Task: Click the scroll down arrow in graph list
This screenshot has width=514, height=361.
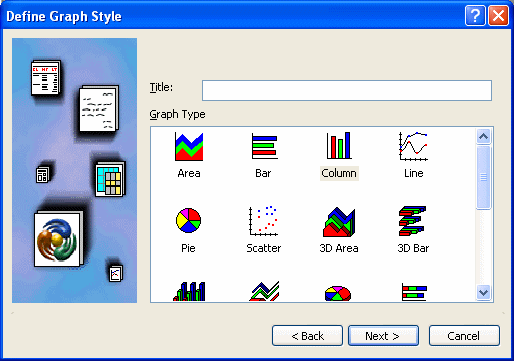Action: tap(483, 293)
